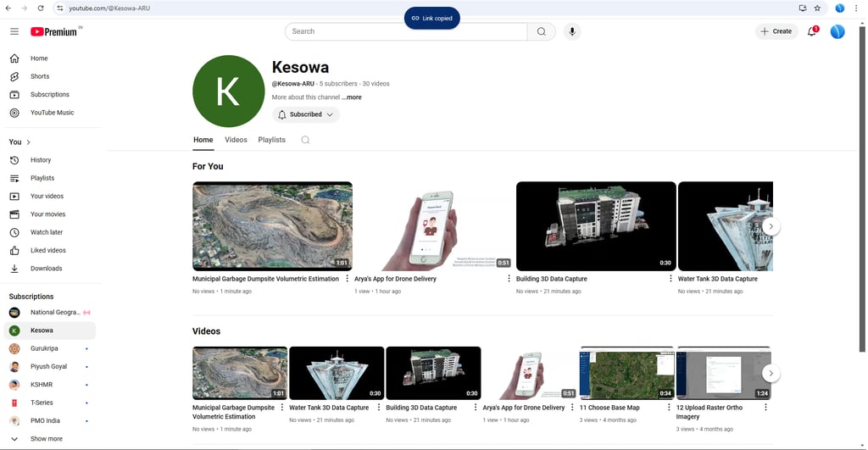Open the hamburger guide menu
Screen dimensions: 868x450
pos(14,31)
